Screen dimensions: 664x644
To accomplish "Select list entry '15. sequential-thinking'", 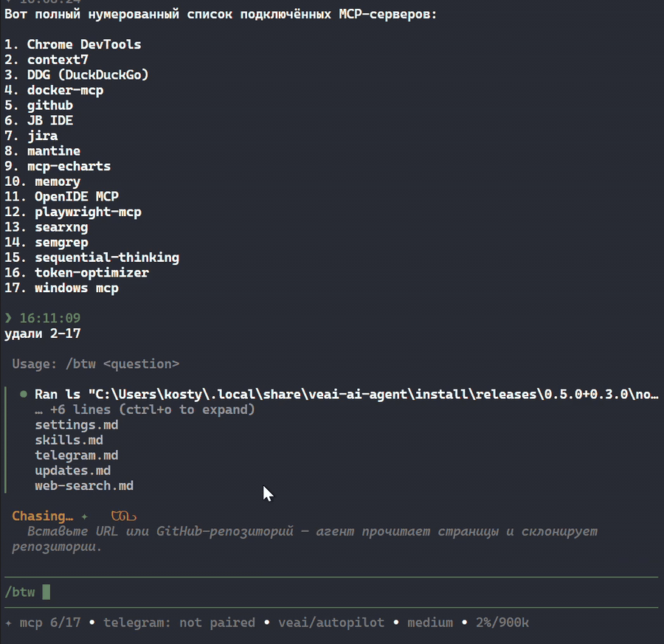I will tap(92, 258).
